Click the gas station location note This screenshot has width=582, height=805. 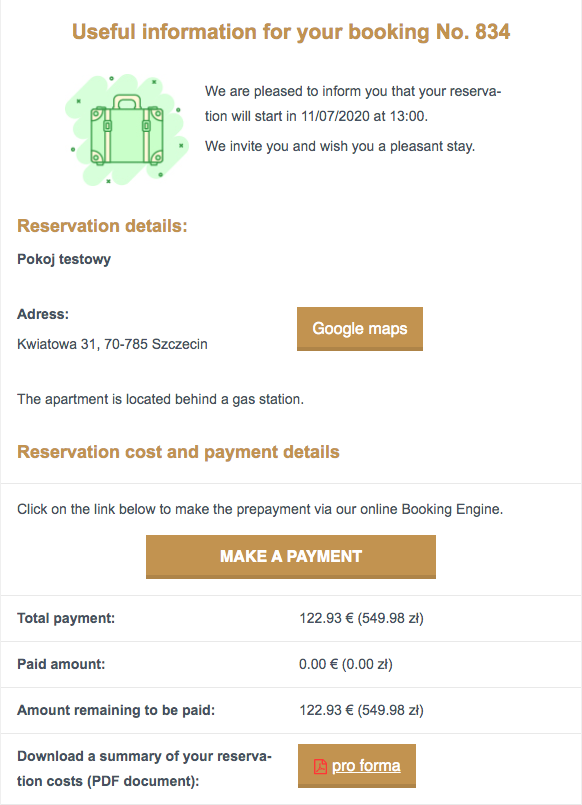161,399
